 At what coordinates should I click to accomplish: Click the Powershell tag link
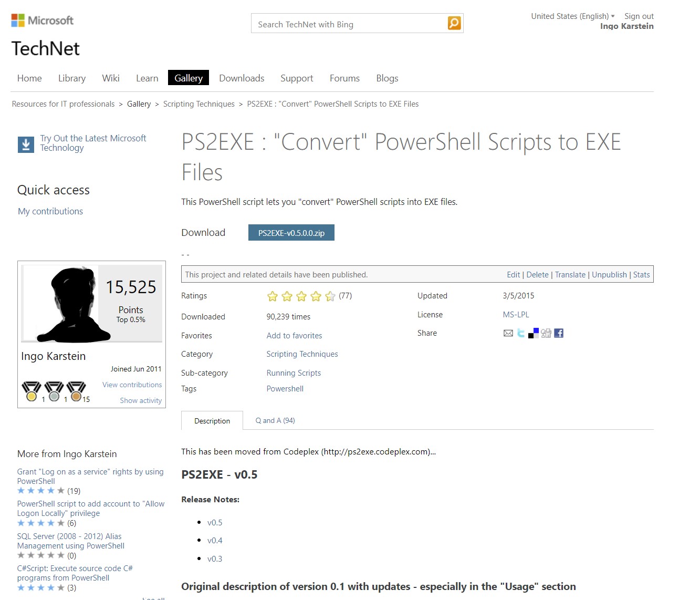[285, 389]
